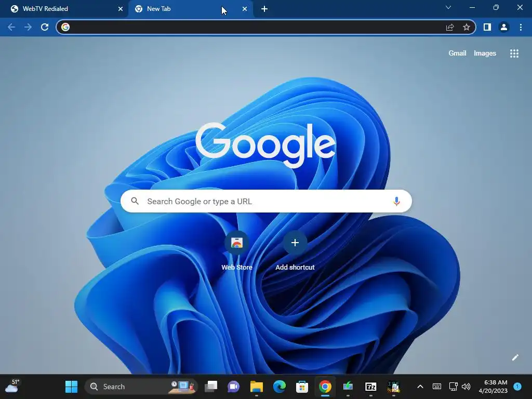Go forward to next page
This screenshot has height=399, width=532.
(x=28, y=27)
